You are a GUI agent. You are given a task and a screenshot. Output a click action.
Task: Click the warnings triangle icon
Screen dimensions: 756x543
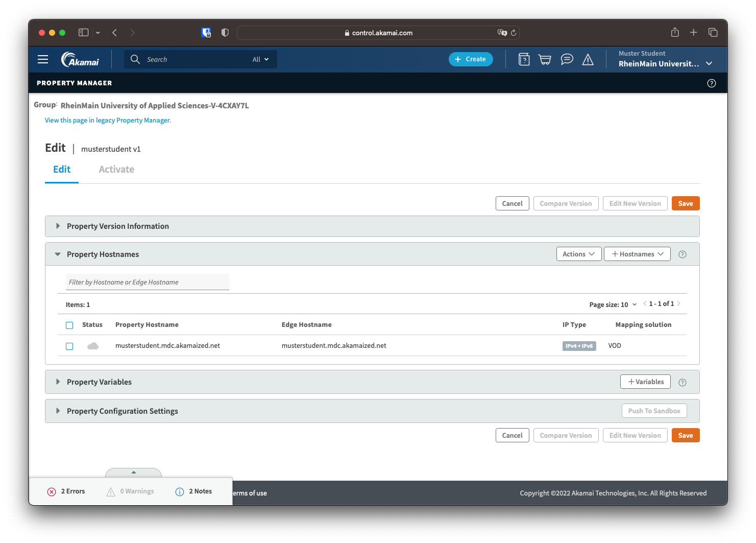(111, 492)
